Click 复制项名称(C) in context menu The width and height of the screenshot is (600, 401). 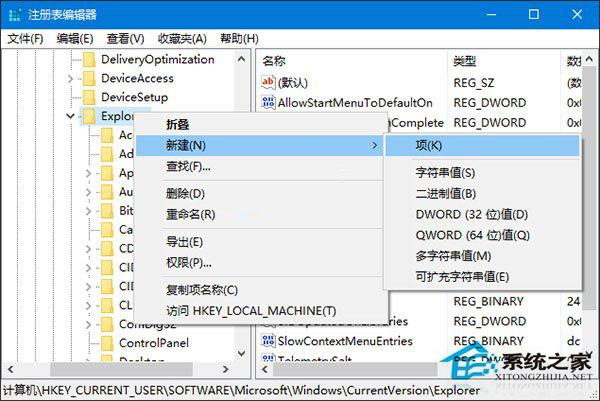click(x=259, y=290)
